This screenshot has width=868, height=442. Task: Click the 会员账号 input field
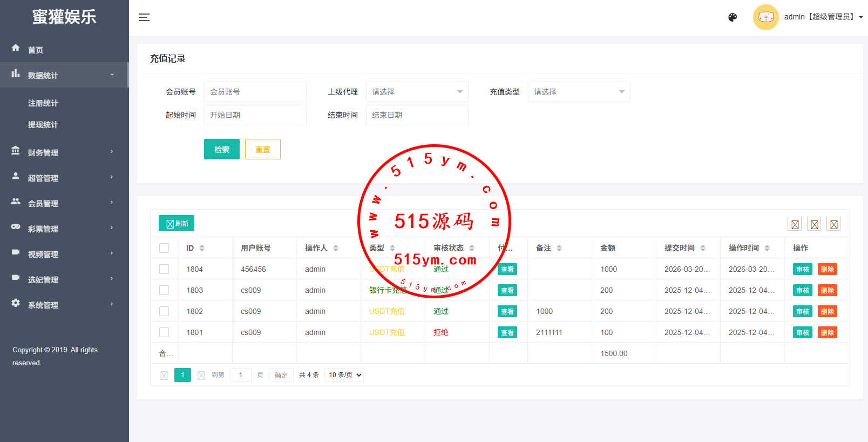coord(255,92)
